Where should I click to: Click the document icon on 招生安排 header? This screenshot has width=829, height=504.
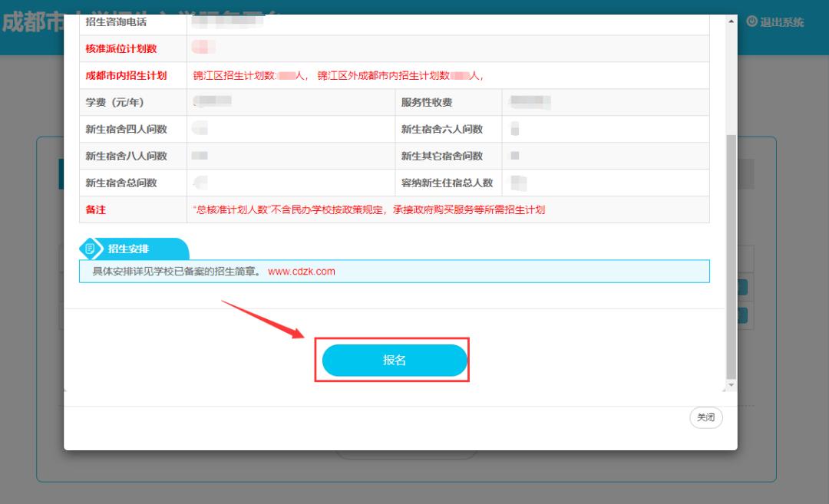click(91, 249)
